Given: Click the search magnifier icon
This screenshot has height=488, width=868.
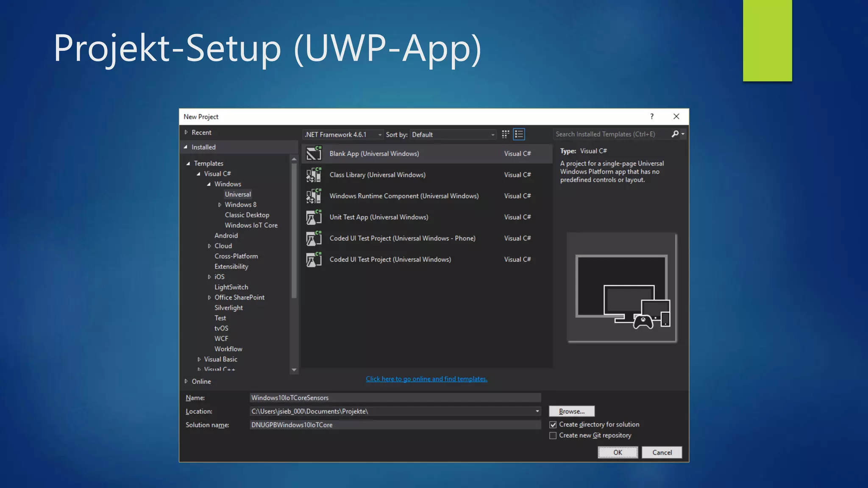Looking at the screenshot, I should 675,134.
